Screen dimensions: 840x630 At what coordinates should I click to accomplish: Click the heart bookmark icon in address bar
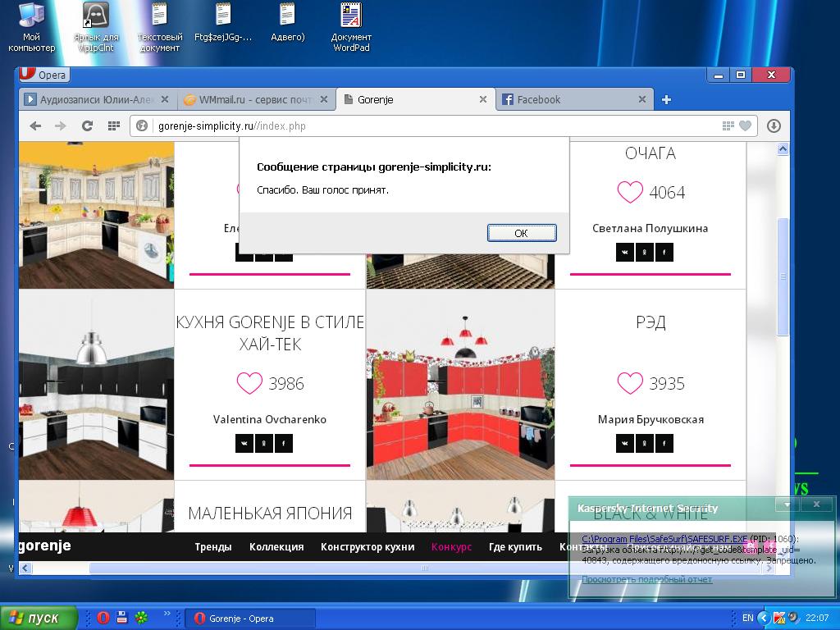click(x=745, y=126)
